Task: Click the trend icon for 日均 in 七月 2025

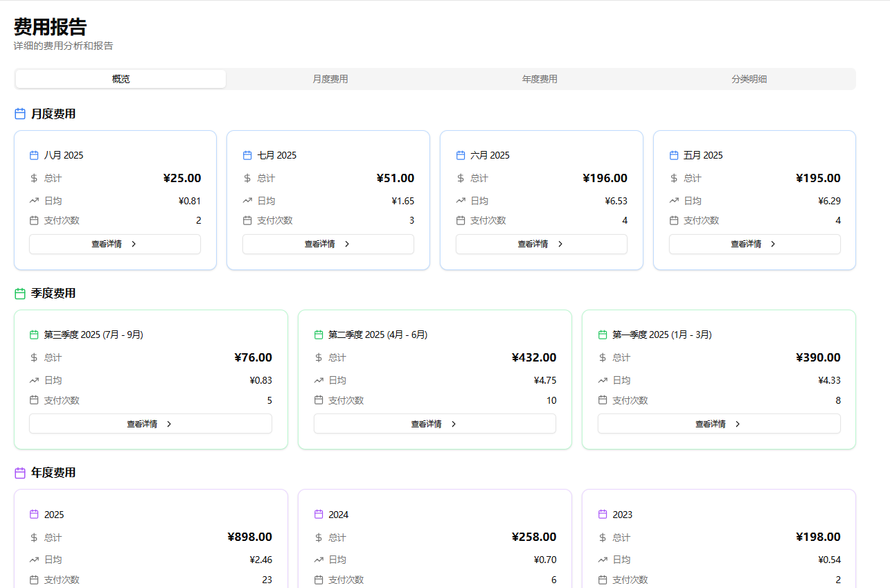Action: 247,201
